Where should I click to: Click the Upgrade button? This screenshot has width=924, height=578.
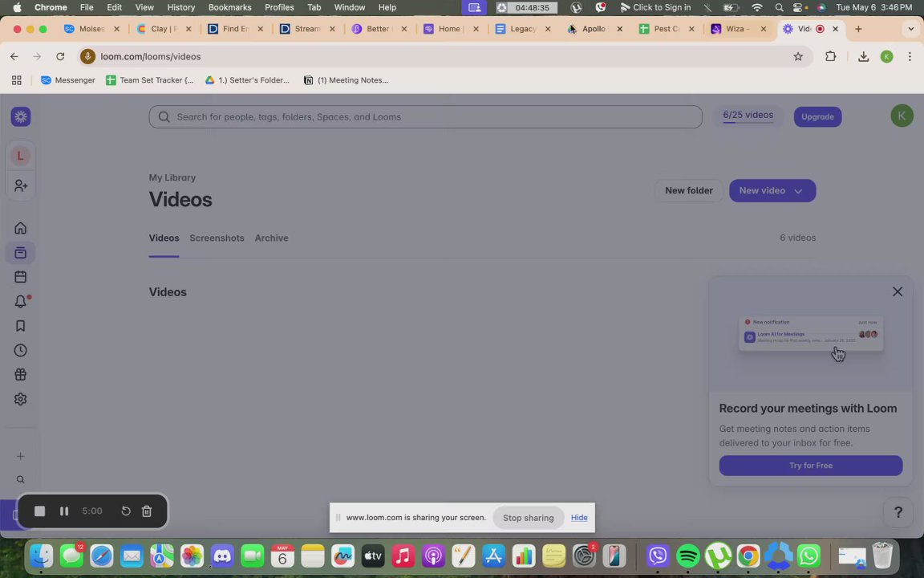(x=817, y=116)
